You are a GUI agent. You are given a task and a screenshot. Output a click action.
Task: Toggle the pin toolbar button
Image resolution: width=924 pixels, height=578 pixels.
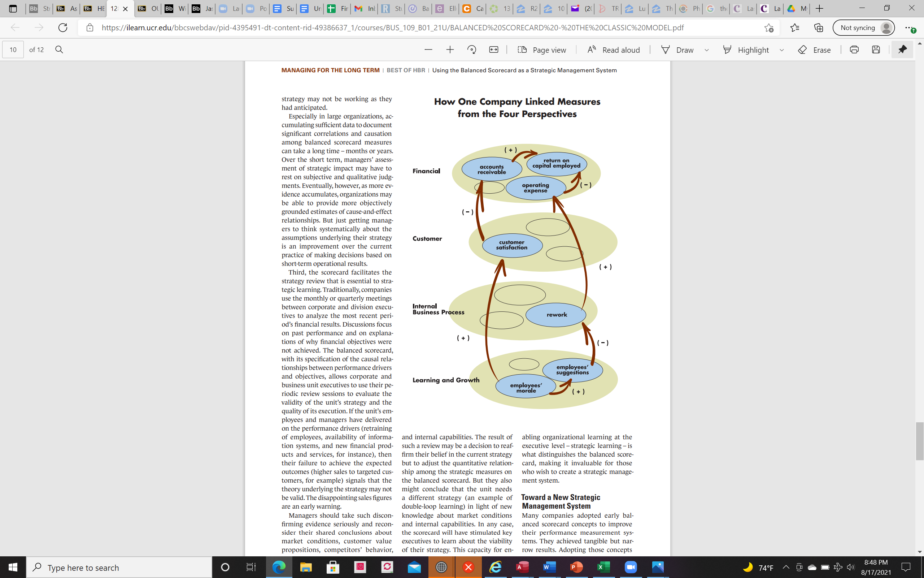click(902, 50)
